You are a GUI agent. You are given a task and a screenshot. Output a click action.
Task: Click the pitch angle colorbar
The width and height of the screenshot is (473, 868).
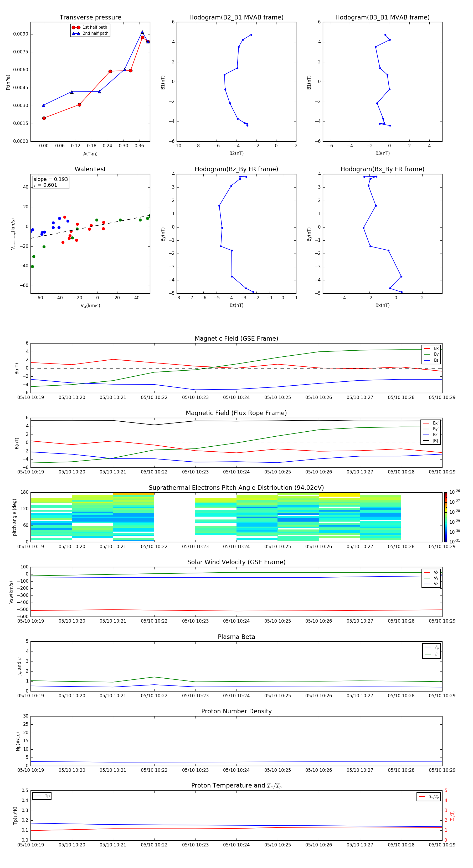coord(446,517)
